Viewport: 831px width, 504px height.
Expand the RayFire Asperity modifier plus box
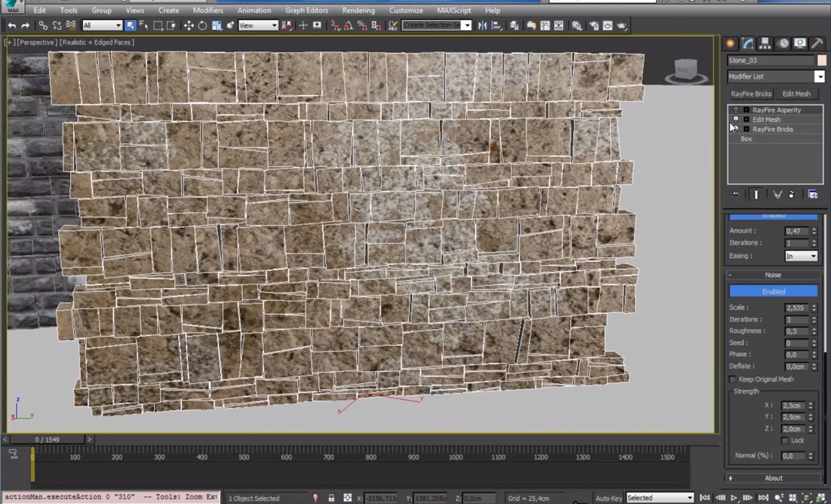point(746,110)
